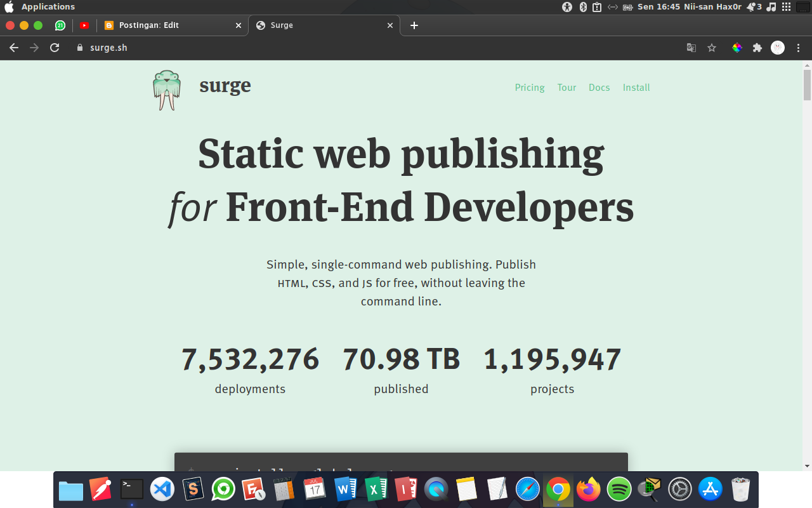812x508 pixels.
Task: Open the Terminal from dock
Action: [x=132, y=489]
